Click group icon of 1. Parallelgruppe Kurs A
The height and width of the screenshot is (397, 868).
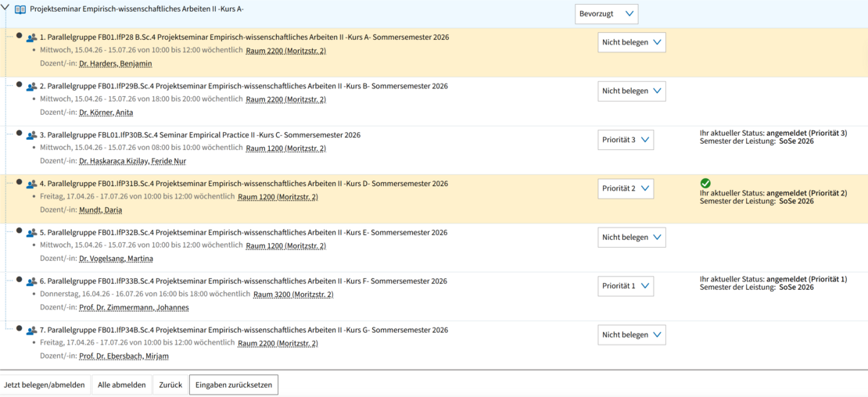click(x=31, y=38)
